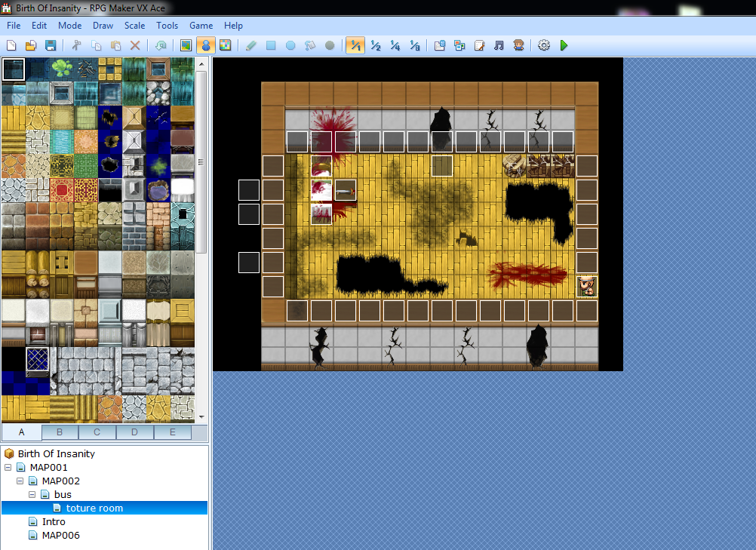Image resolution: width=756 pixels, height=550 pixels.
Task: Open Options via the gear icon
Action: point(544,45)
